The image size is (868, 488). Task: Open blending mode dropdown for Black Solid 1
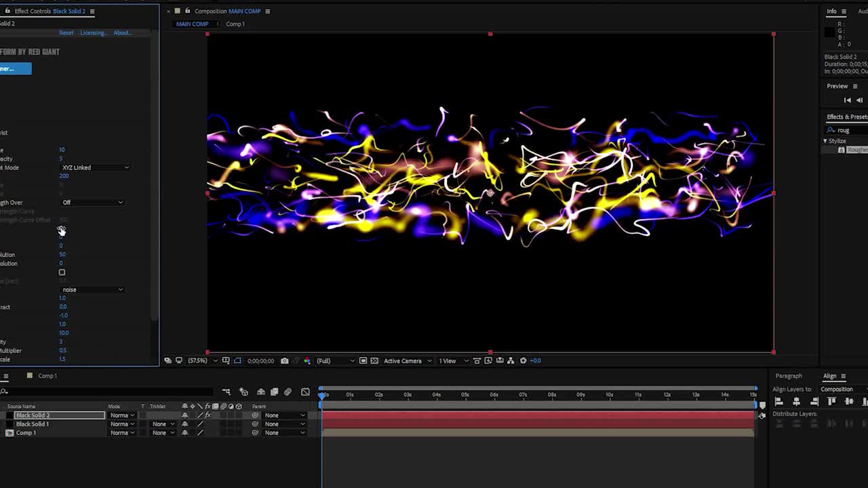[x=122, y=424]
